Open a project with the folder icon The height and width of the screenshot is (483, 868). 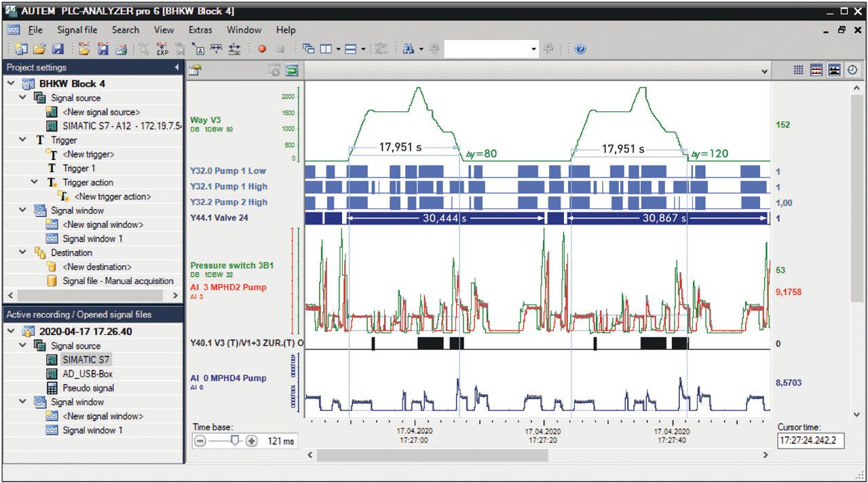(39, 49)
